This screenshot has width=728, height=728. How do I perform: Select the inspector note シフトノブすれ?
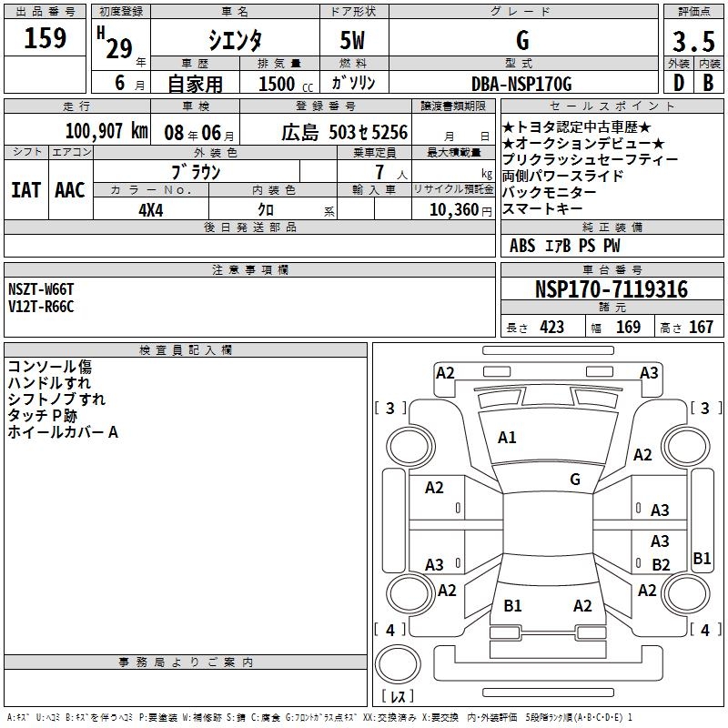coord(56,399)
